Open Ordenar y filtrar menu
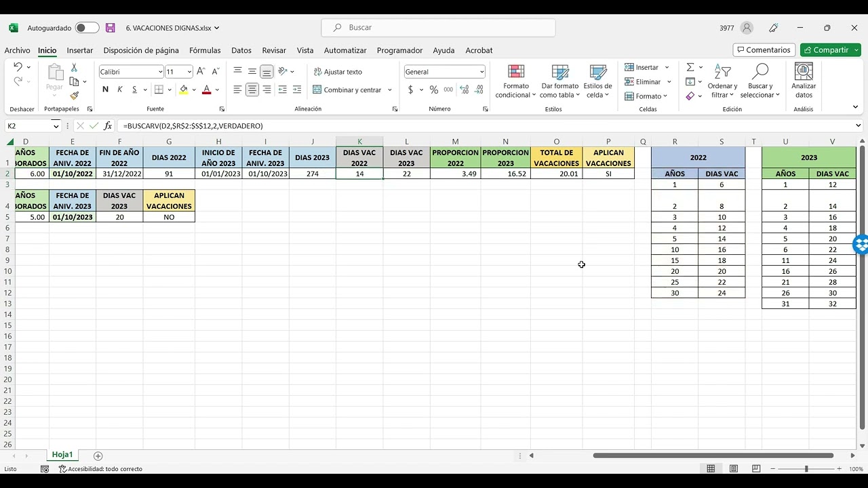868x488 pixels. pos(722,81)
